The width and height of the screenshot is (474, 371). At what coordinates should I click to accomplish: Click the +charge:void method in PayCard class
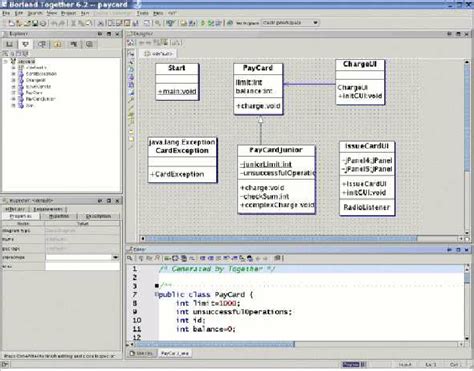[x=258, y=106]
